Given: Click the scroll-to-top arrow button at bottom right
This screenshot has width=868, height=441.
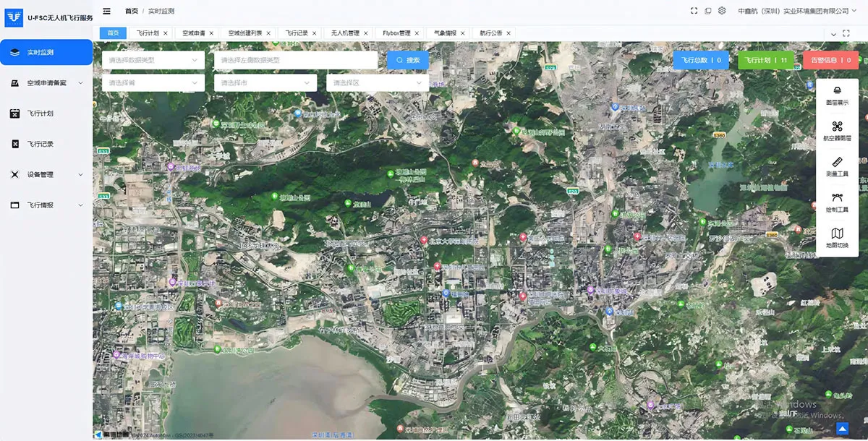Looking at the screenshot, I should 842,429.
